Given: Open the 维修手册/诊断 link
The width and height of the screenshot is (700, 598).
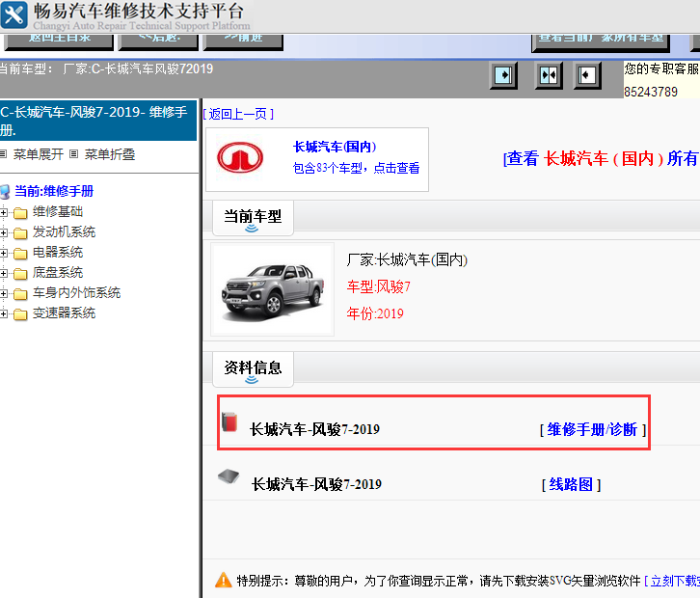Looking at the screenshot, I should [592, 429].
